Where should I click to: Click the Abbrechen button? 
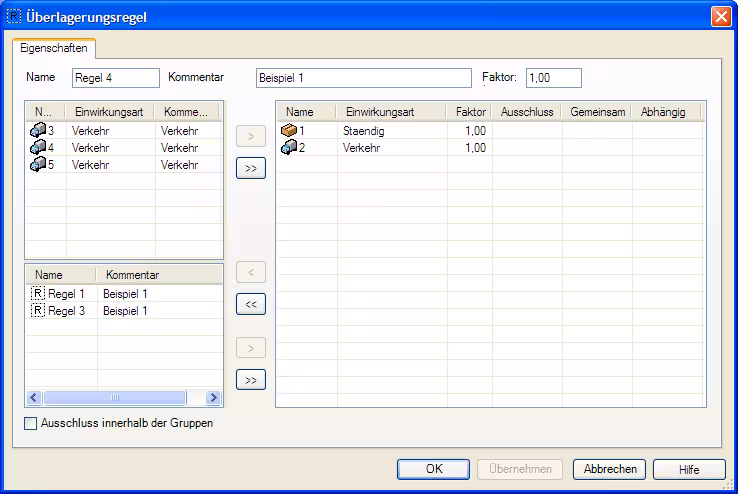point(610,469)
